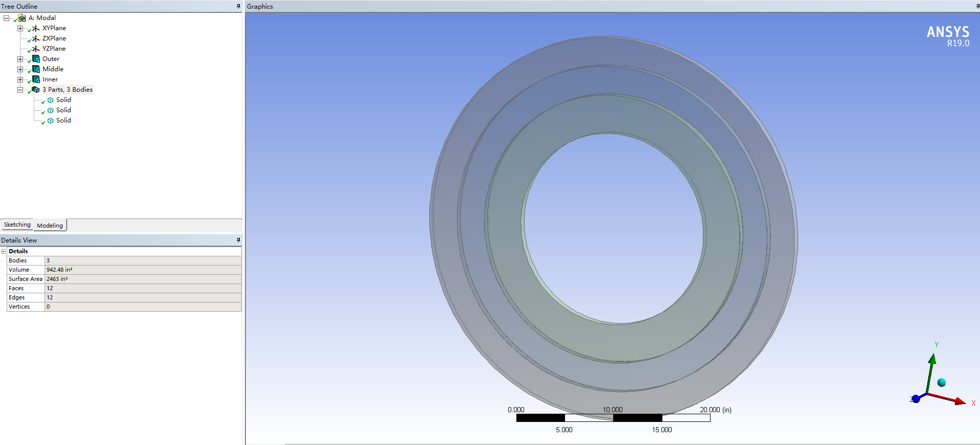Click the blue Z axis ball on triad

(916, 399)
